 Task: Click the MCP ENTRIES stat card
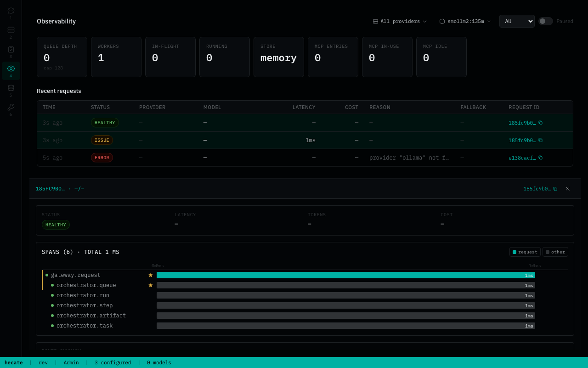pos(333,57)
